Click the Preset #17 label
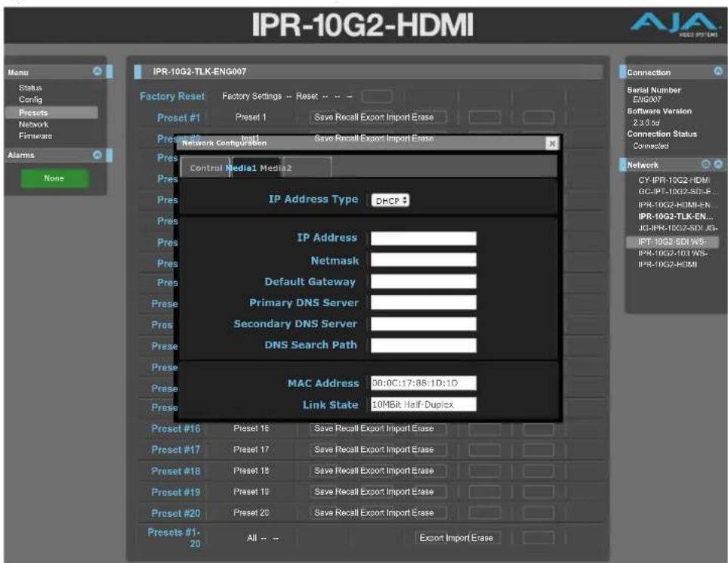The height and width of the screenshot is (563, 728). 176,450
